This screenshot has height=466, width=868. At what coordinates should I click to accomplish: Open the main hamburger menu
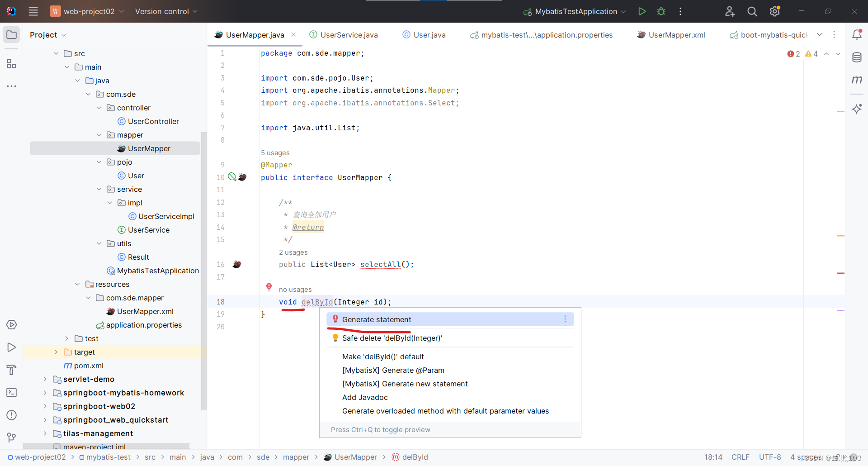[33, 11]
